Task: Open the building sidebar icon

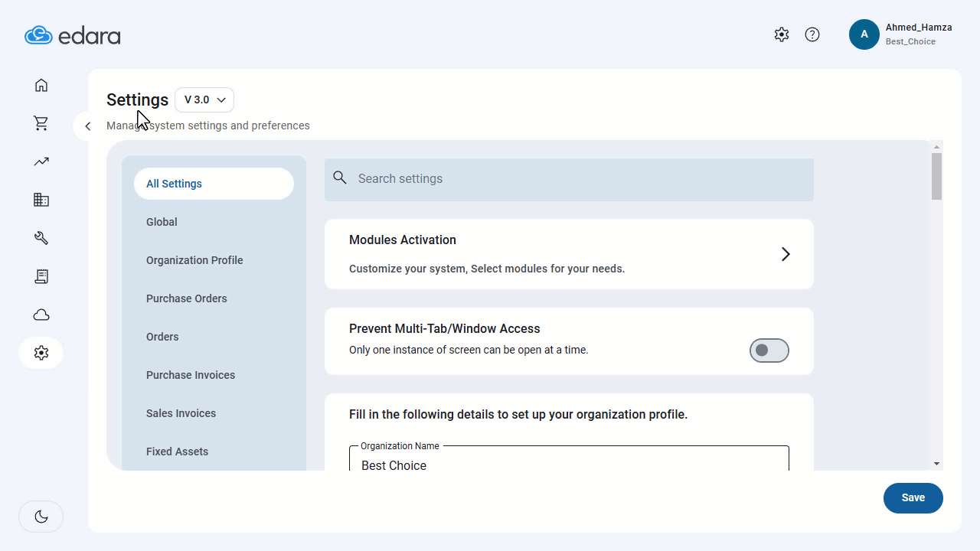Action: [x=41, y=200]
